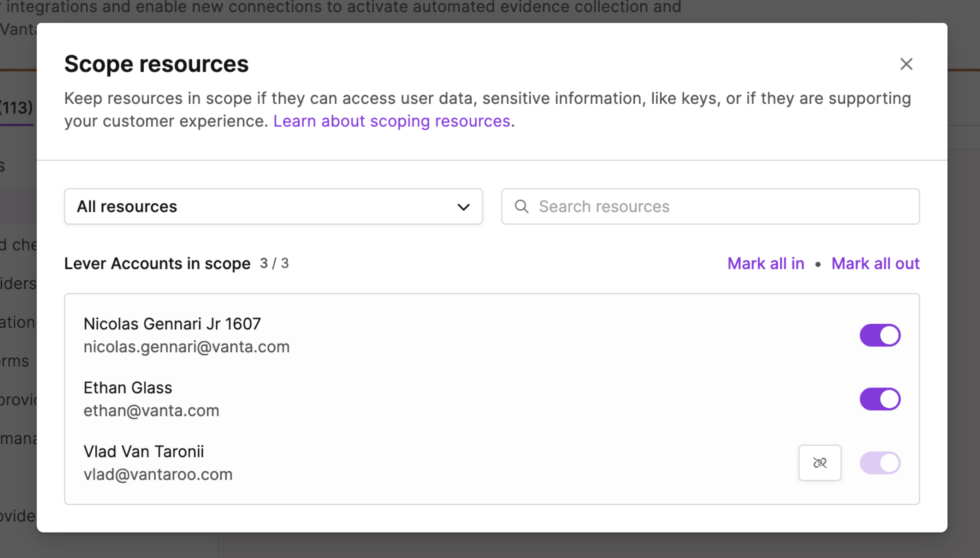Viewport: 980px width, 558px height.
Task: Select the vlad@vantaroo.com email text
Action: [158, 474]
